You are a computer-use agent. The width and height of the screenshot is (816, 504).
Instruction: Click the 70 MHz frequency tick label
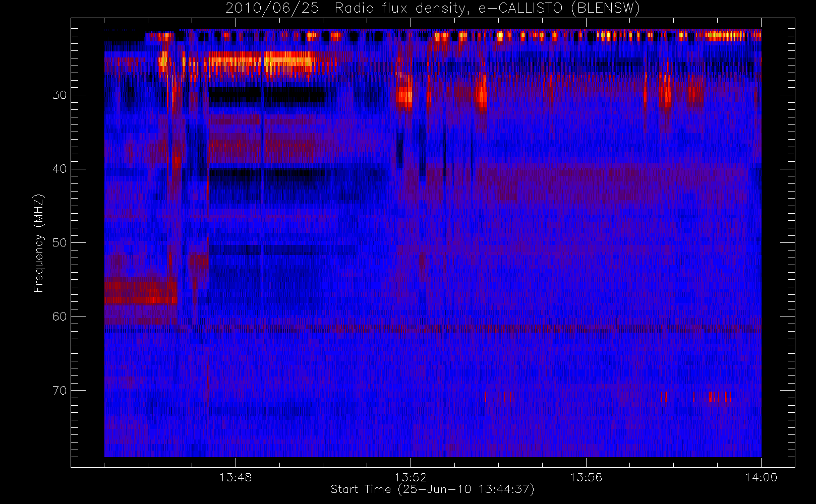pyautogui.click(x=60, y=391)
